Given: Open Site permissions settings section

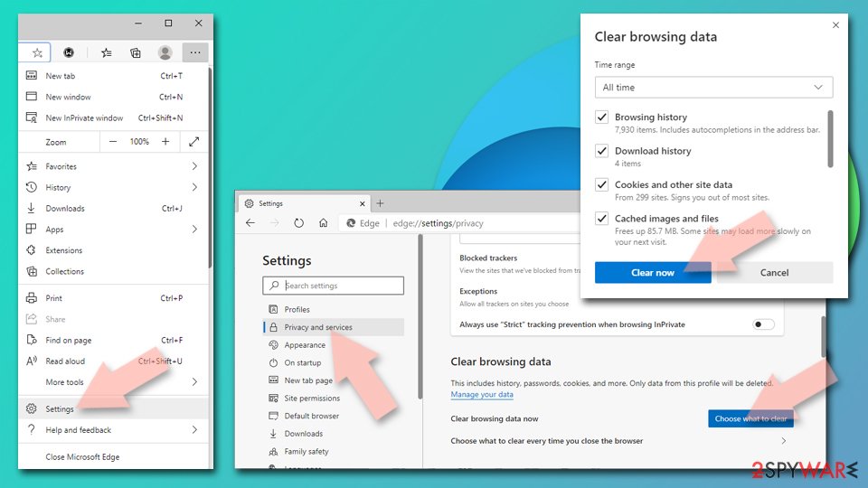Looking at the screenshot, I should coord(334,398).
